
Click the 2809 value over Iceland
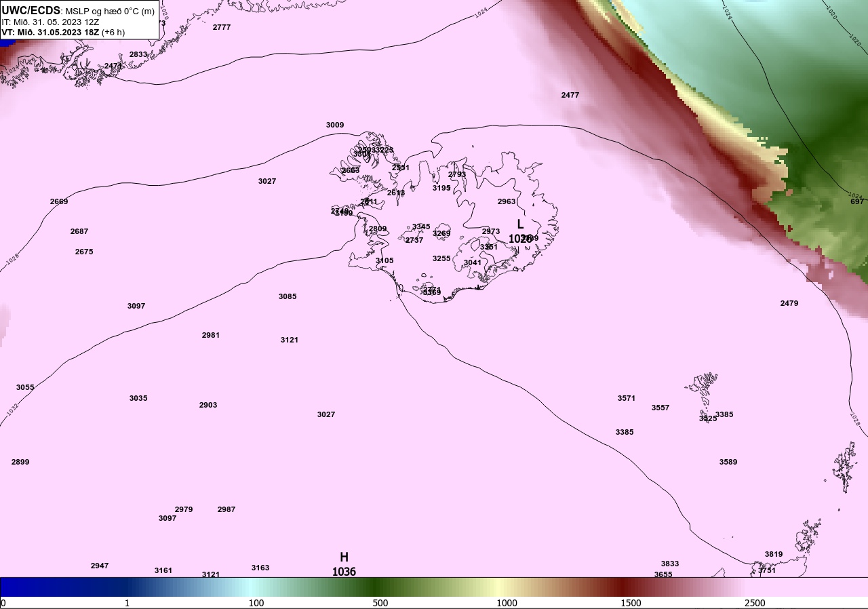coord(378,229)
